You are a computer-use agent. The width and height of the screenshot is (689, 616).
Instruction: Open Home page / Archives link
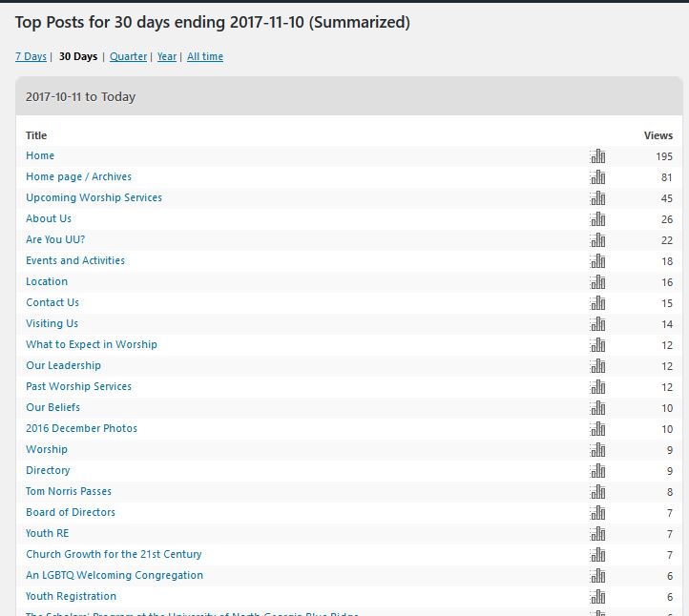point(78,177)
